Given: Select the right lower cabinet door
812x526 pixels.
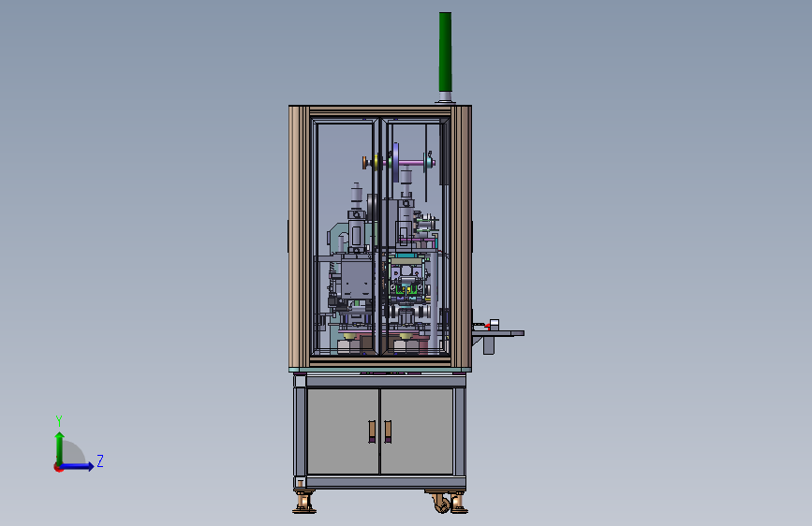Looking at the screenshot, I should (x=417, y=431).
